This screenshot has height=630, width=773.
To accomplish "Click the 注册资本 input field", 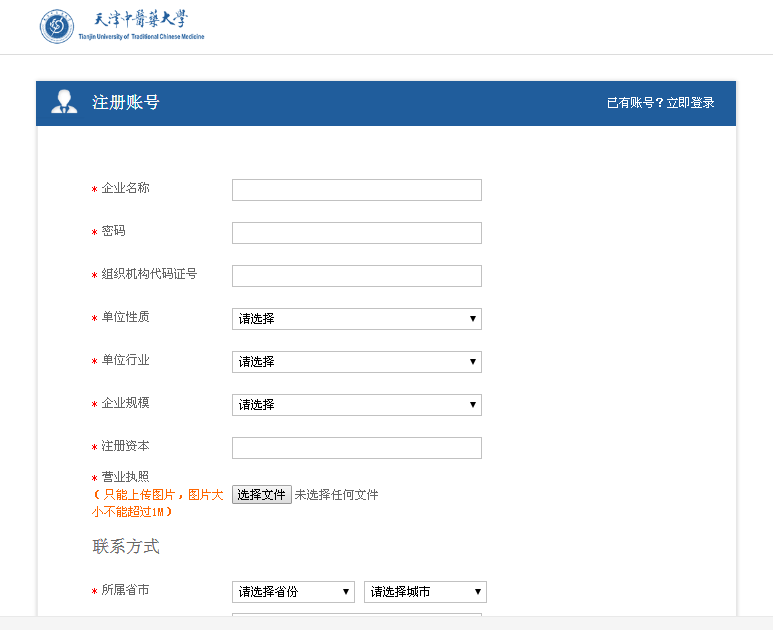I will tap(356, 448).
